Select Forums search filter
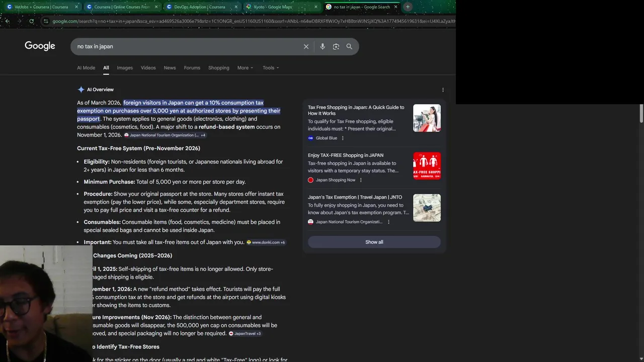The image size is (644, 362). pyautogui.click(x=192, y=68)
